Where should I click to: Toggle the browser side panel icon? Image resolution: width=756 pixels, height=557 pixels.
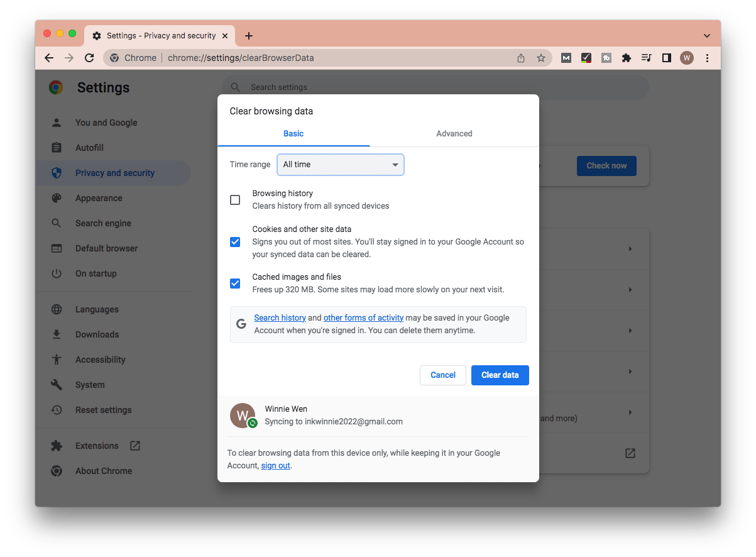(x=667, y=58)
